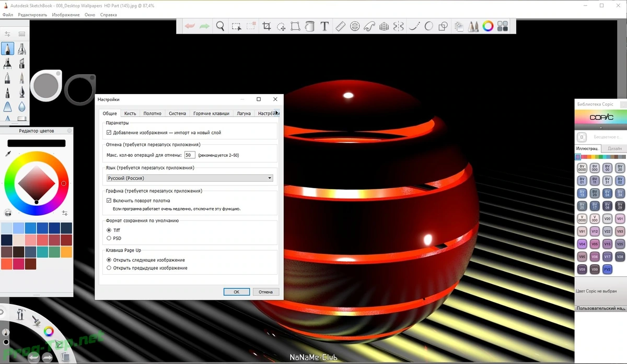Image resolution: width=627 pixels, height=364 pixels.
Task: Pick the V04 Copic color swatch
Action: (582, 244)
